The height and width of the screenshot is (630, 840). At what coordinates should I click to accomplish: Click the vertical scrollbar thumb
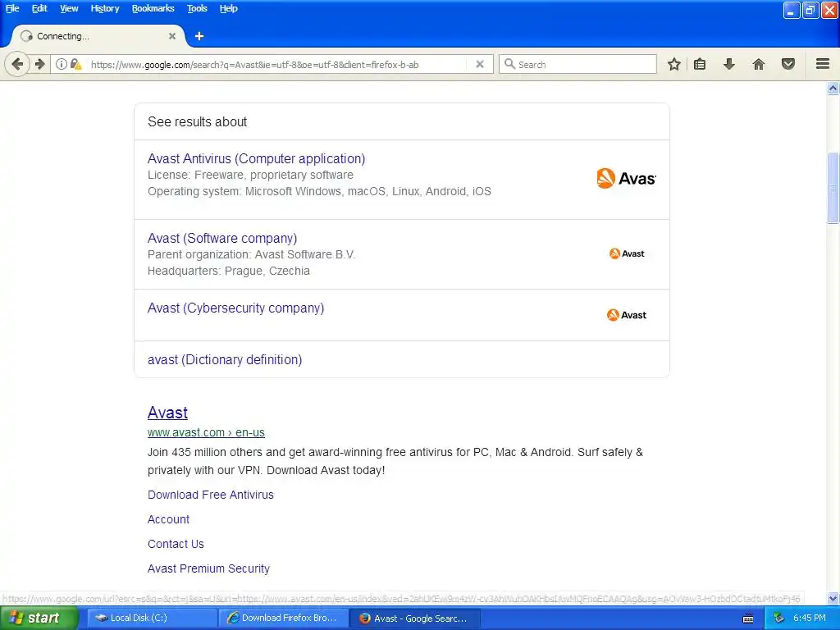833,188
